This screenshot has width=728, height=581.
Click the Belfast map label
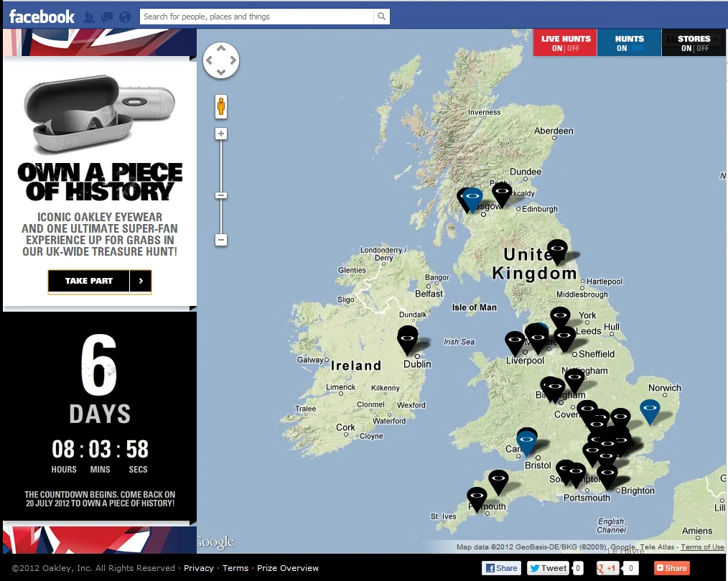pyautogui.click(x=429, y=294)
